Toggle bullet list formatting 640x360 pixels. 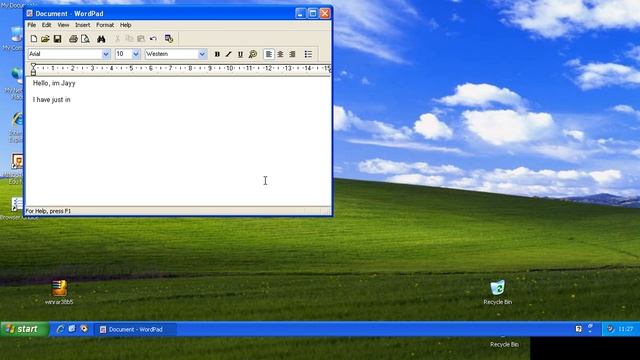click(x=308, y=54)
